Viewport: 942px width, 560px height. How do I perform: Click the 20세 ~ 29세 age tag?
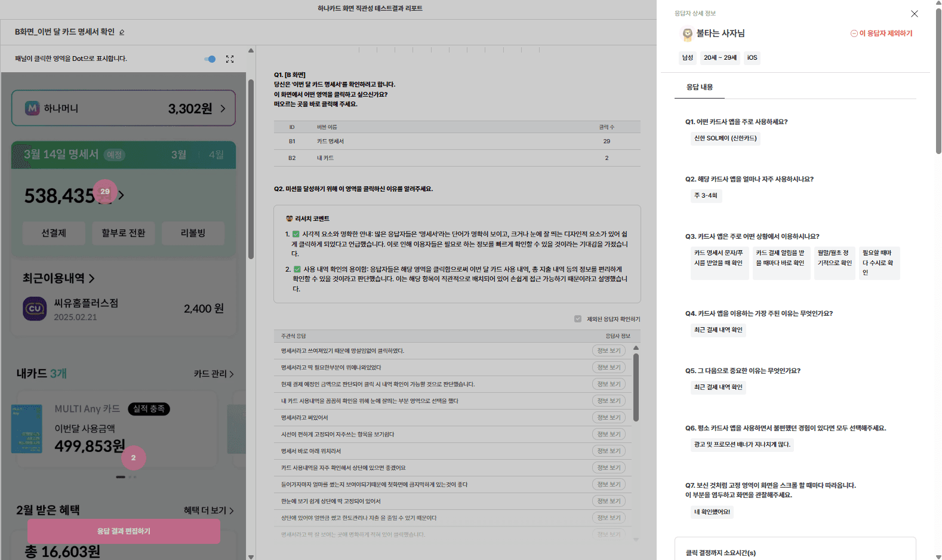coord(720,58)
